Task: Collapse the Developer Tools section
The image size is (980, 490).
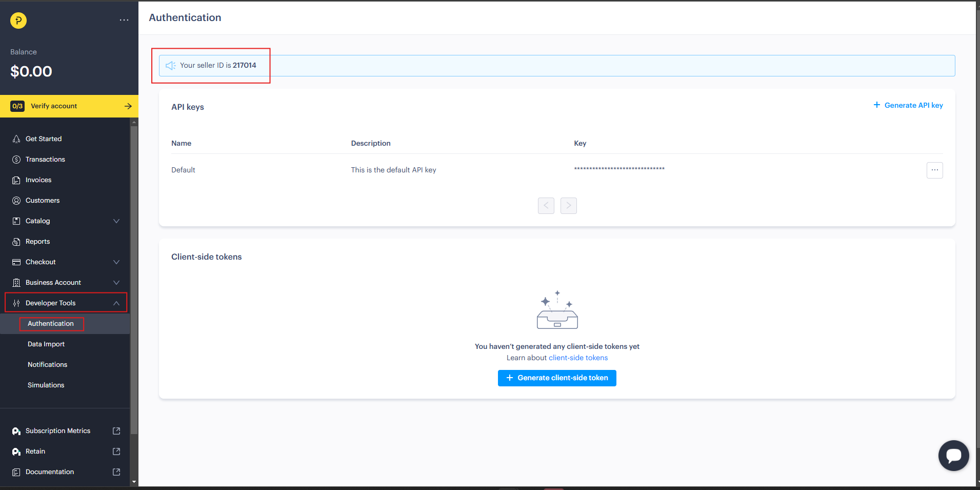Action: click(116, 303)
